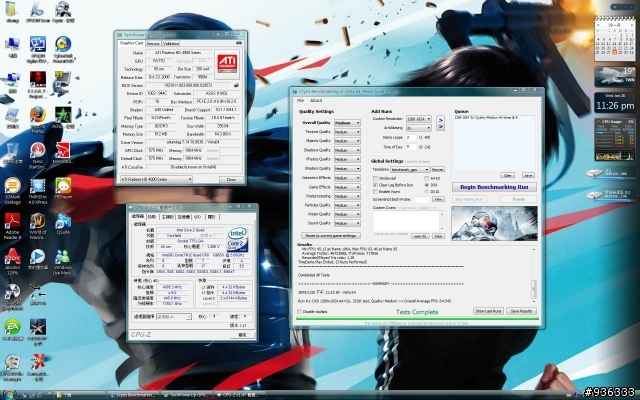
Task: Click the GPU-Z Close button
Action: coord(231,179)
